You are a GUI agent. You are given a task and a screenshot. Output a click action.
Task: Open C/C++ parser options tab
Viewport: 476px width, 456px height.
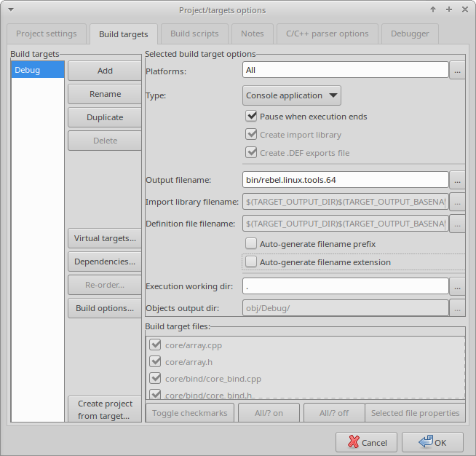(328, 34)
